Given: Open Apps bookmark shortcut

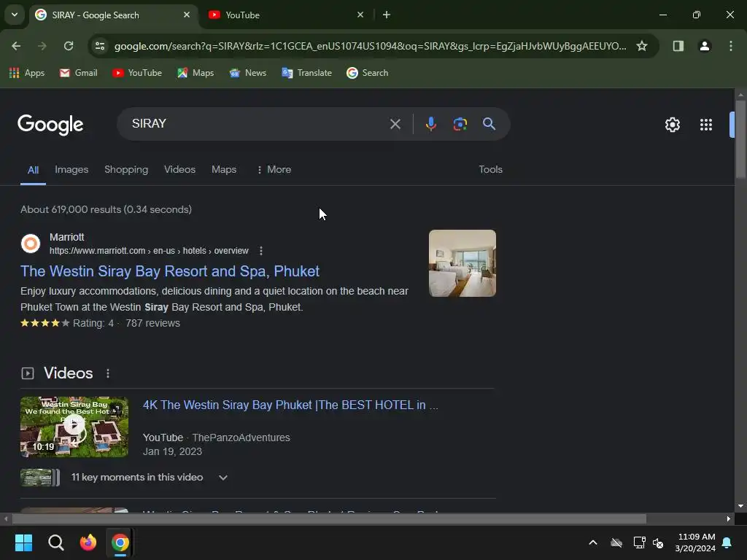Looking at the screenshot, I should [27, 73].
